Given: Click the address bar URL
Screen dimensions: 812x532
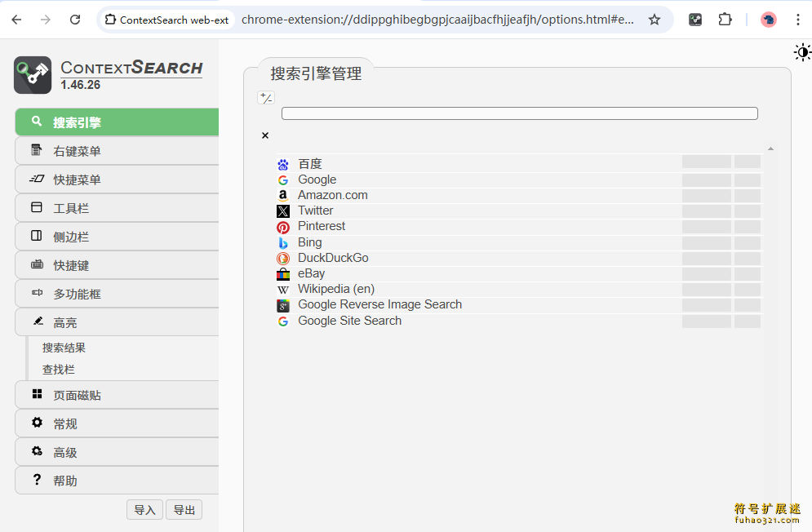Looking at the screenshot, I should pos(437,20).
